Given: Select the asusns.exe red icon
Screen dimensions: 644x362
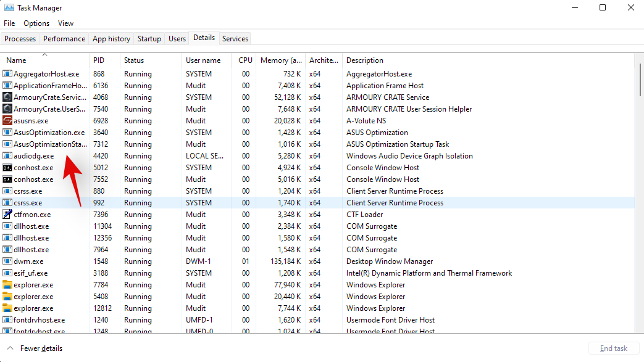Looking at the screenshot, I should (7, 121).
